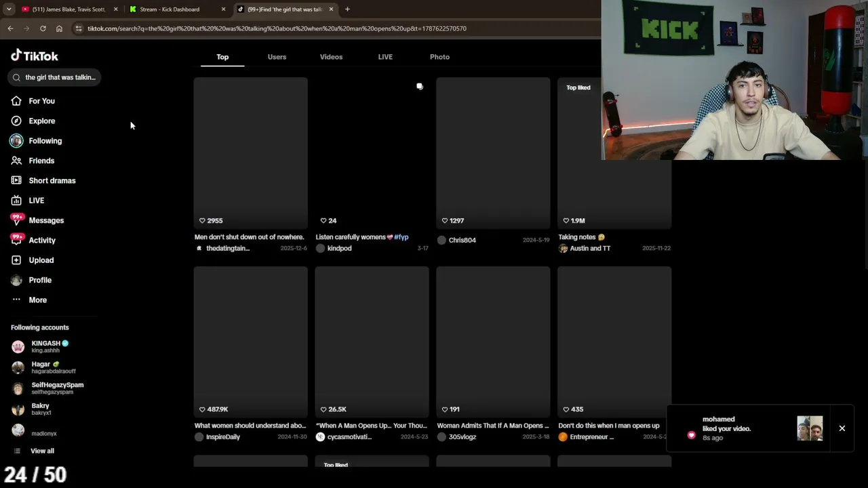Click the "mohamed liked your video." notification text
The image size is (868, 488).
coord(726,424)
